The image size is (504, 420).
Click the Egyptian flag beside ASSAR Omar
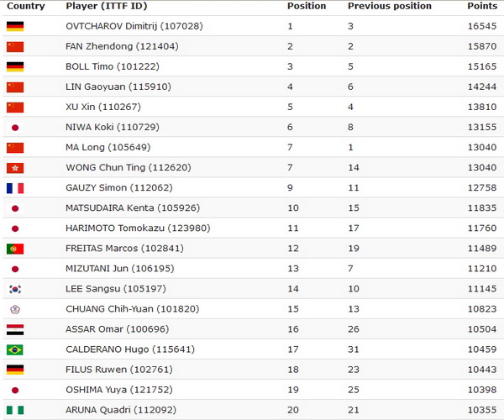click(15, 329)
